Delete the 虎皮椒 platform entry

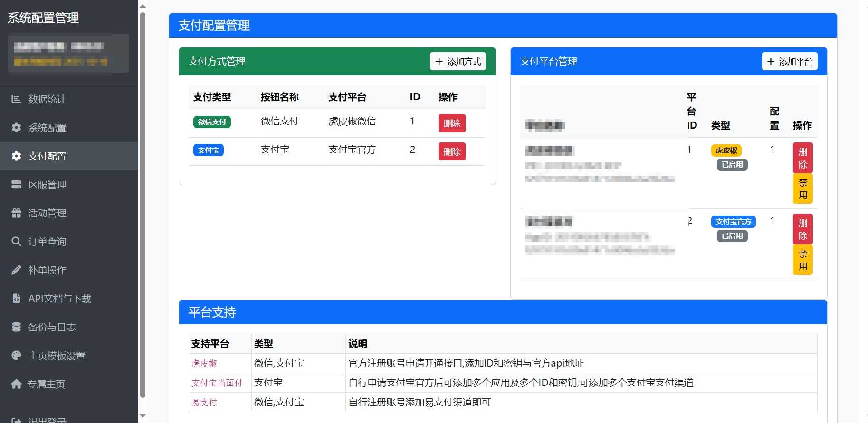point(802,158)
